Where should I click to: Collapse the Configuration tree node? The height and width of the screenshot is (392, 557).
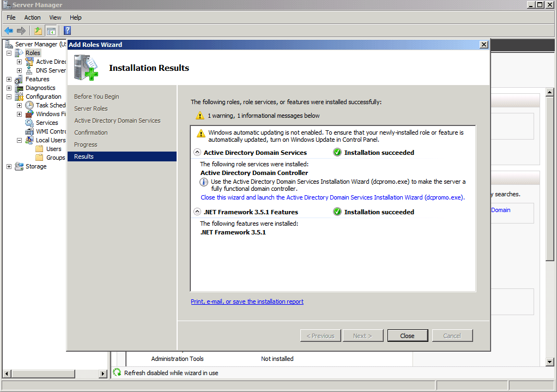[x=9, y=97]
